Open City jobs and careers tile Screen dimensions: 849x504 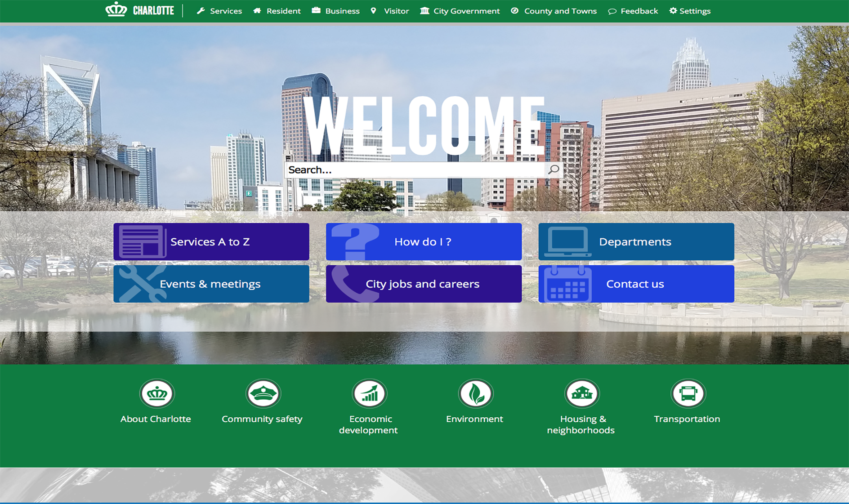(x=424, y=284)
